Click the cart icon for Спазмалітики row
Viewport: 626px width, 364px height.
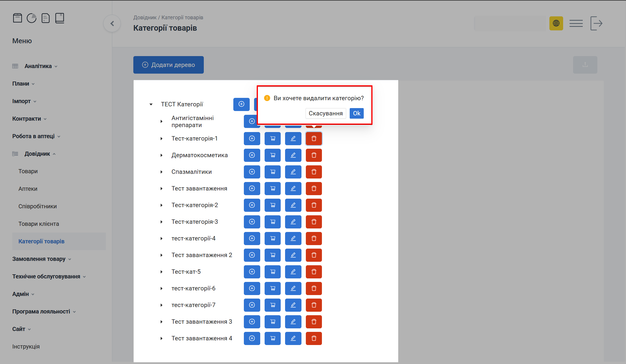point(273,172)
